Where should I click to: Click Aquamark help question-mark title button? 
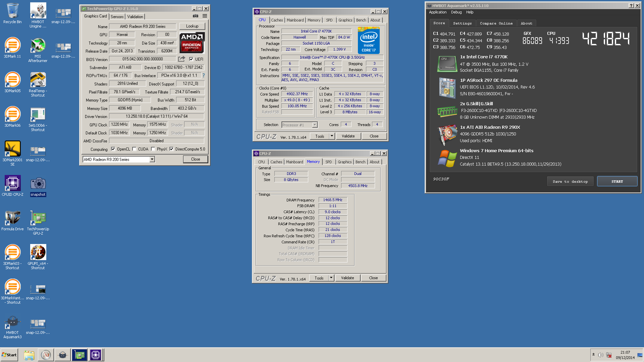[x=631, y=6]
